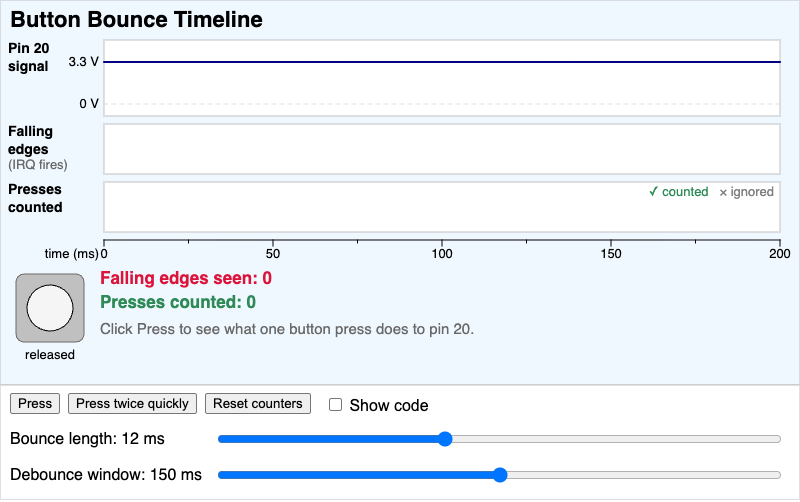Click the × ignored legend entry
The image size is (800, 502).
coord(746,192)
